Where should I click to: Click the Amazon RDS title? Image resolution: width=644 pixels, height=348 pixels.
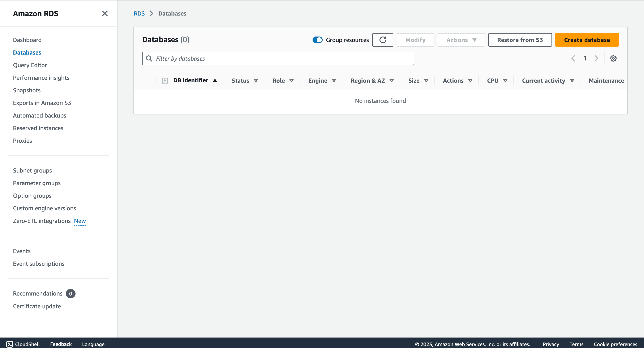click(x=35, y=13)
